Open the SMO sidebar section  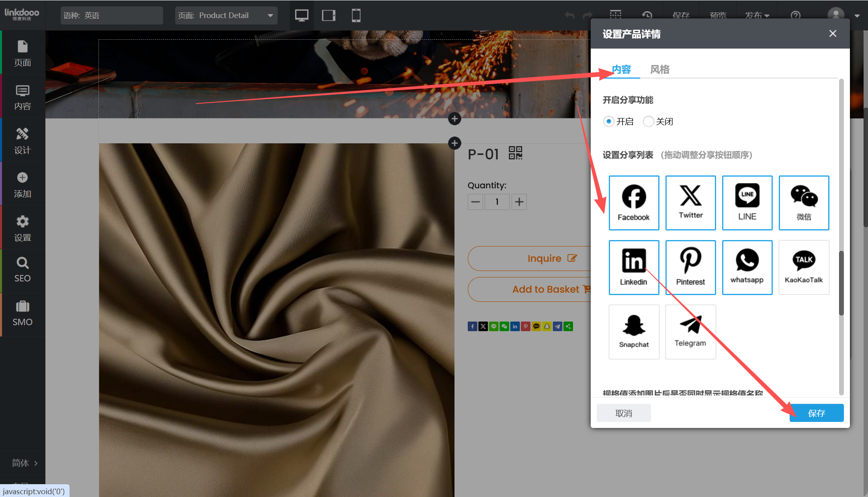(x=23, y=314)
